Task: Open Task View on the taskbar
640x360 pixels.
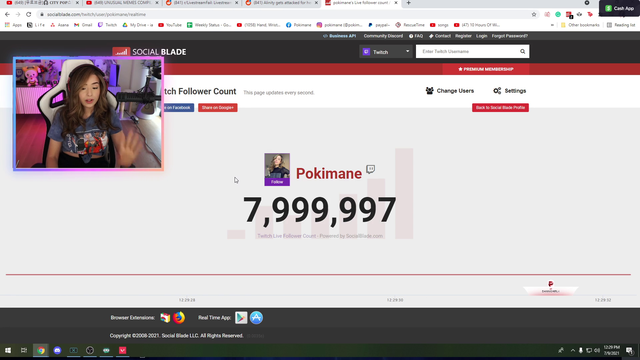Action: (24, 350)
